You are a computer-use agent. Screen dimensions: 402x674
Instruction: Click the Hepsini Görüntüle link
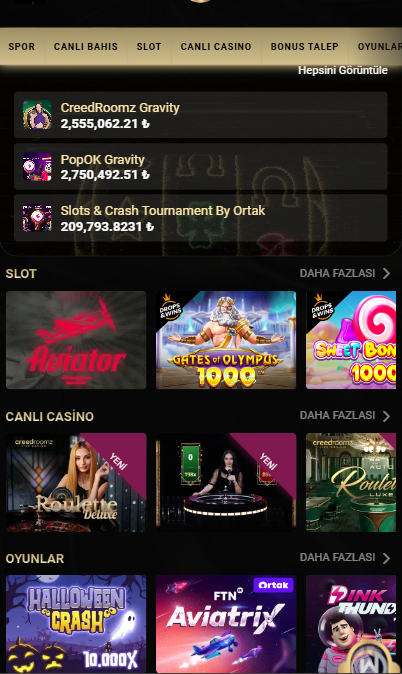(343, 70)
